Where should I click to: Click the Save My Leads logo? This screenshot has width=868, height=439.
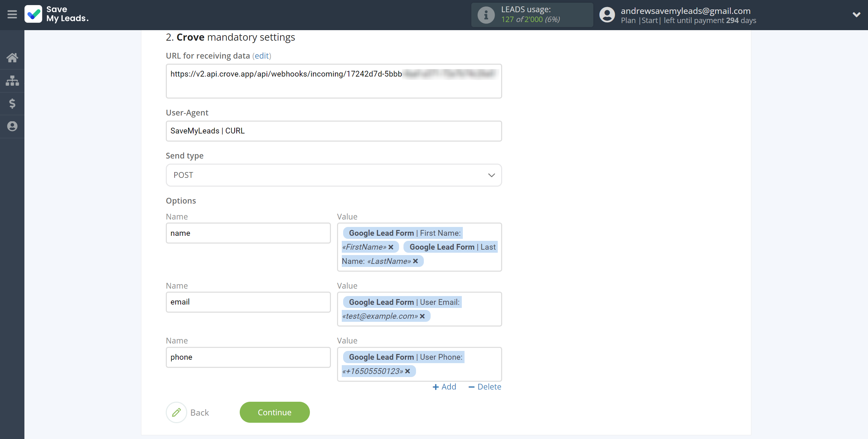(x=57, y=14)
